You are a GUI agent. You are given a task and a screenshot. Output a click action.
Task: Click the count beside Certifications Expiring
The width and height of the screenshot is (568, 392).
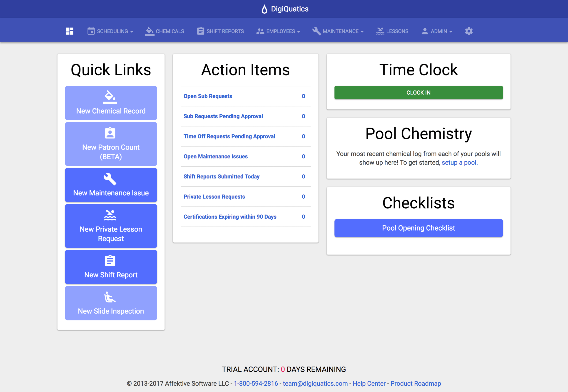303,217
